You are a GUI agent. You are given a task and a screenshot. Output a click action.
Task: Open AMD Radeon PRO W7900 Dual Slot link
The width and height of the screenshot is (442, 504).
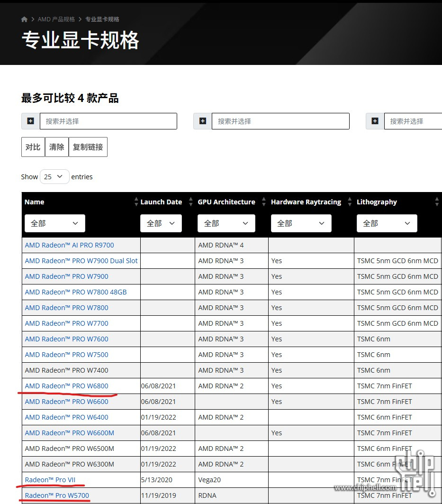pos(81,261)
